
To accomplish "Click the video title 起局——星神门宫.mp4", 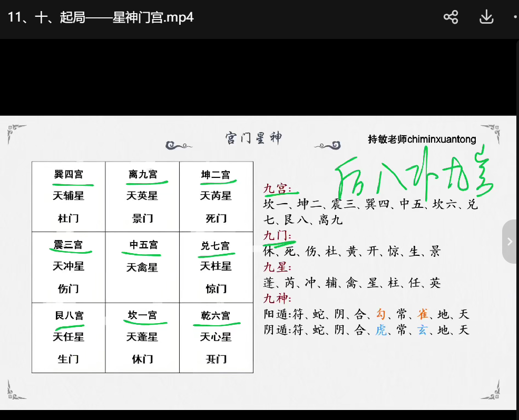I will tap(101, 17).
